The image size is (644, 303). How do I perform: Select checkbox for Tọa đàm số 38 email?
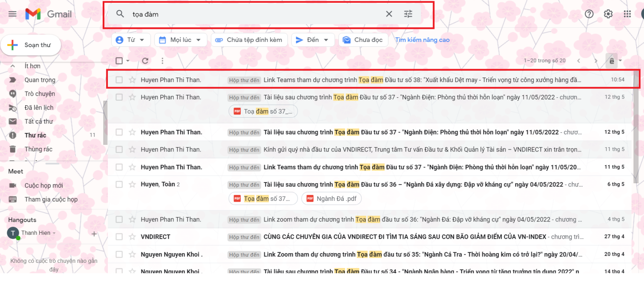point(119,80)
